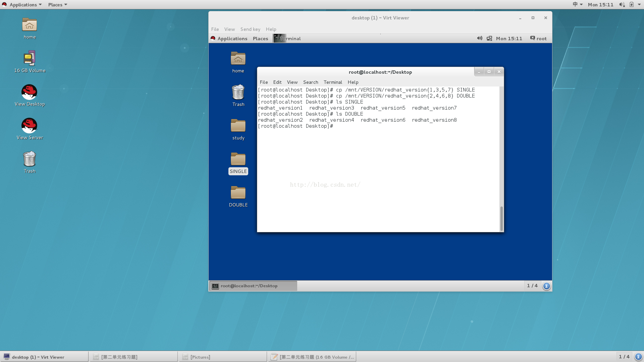Click the terminal vertical scrollbar handle
The width and height of the screenshot is (644, 362).
coord(501,219)
